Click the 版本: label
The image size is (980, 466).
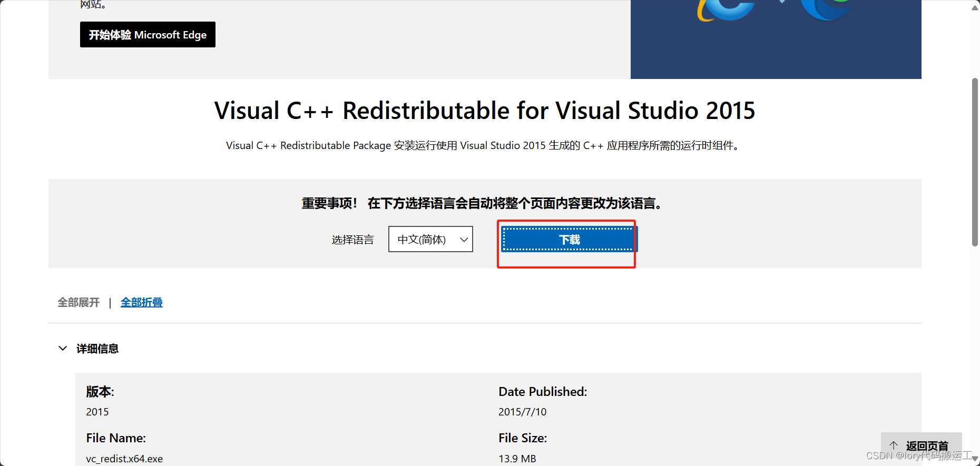coord(100,392)
